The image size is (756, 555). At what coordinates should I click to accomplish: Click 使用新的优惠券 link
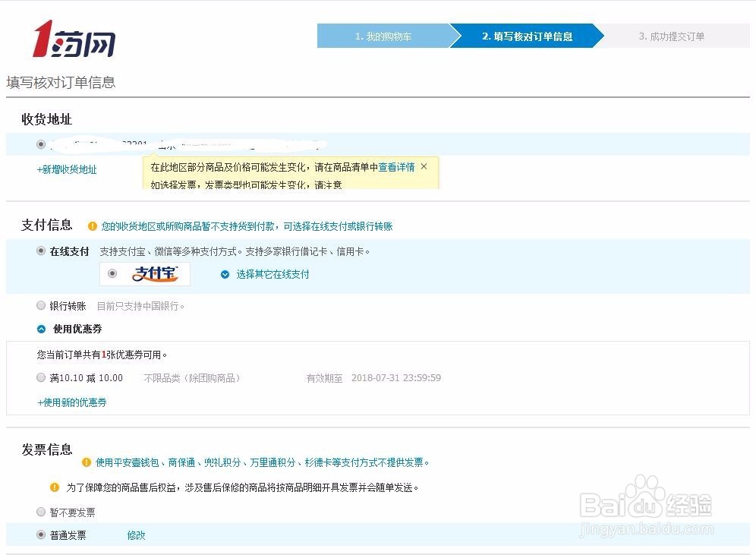(71, 402)
